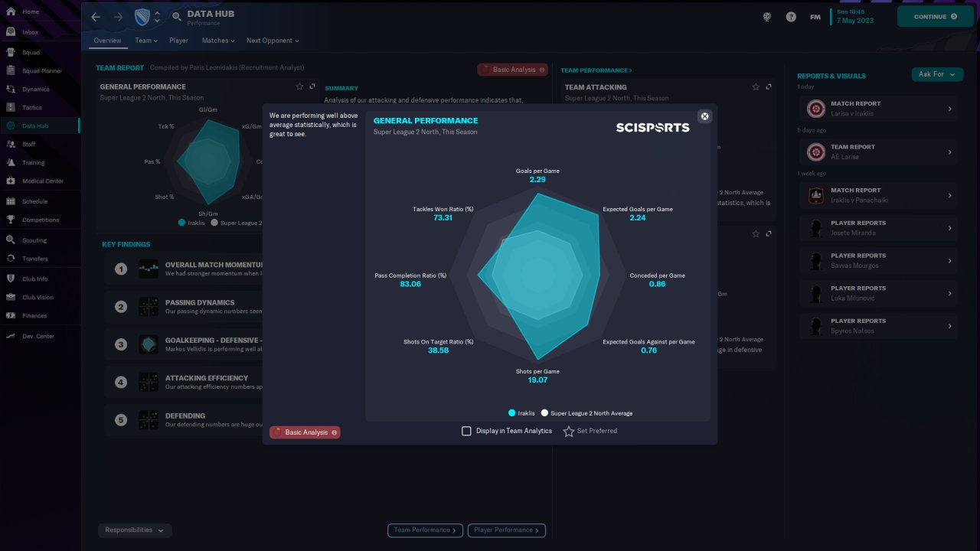Image resolution: width=980 pixels, height=551 pixels.
Task: Switch to the Overview tab
Action: (x=107, y=41)
